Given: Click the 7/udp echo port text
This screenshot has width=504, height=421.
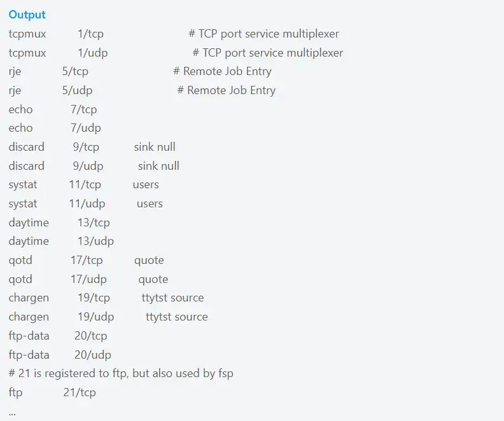Looking at the screenshot, I should [86, 128].
